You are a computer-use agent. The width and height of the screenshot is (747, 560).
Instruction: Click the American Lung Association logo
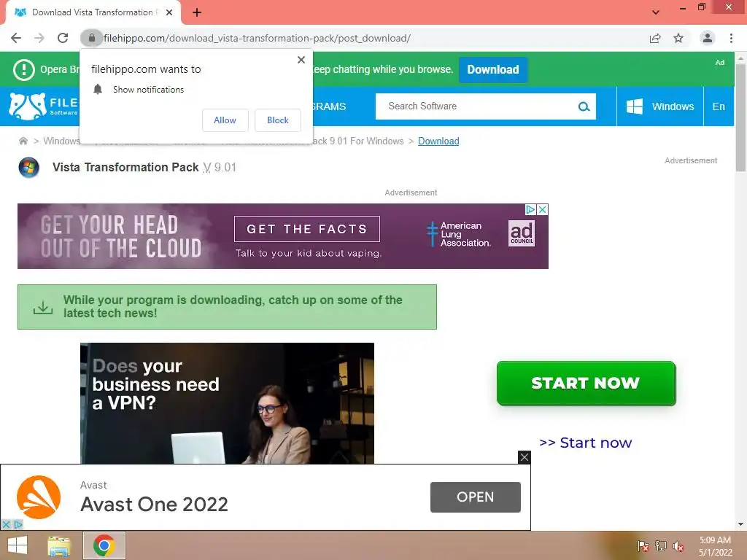458,234
